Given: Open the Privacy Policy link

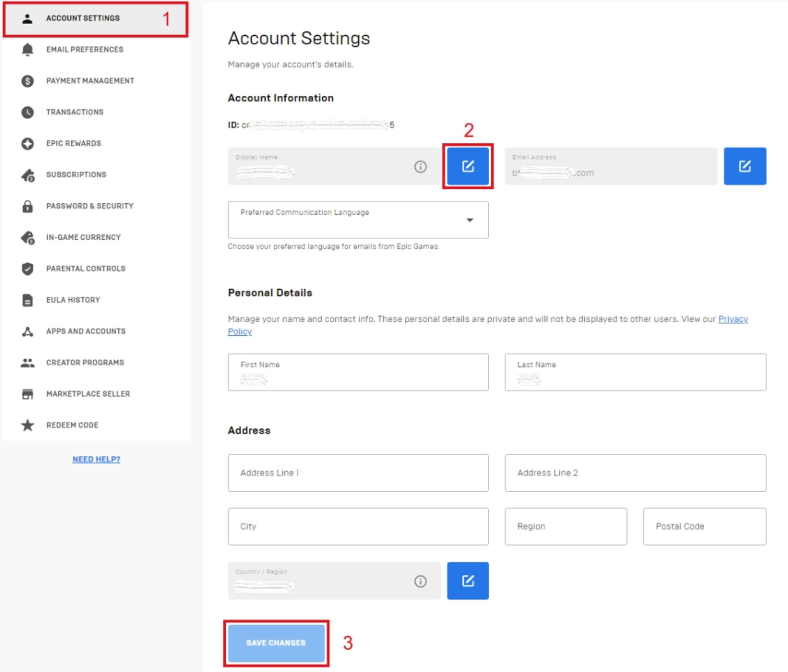Looking at the screenshot, I should (x=733, y=319).
